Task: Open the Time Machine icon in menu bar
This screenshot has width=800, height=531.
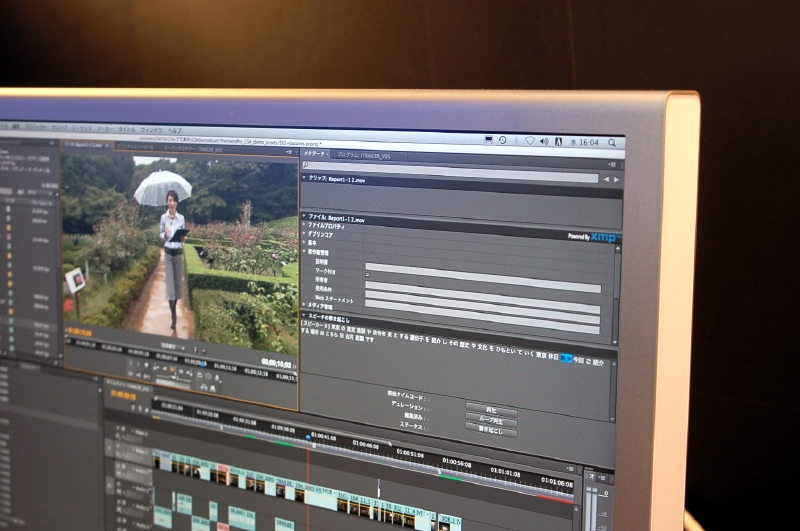Action: click(x=502, y=140)
